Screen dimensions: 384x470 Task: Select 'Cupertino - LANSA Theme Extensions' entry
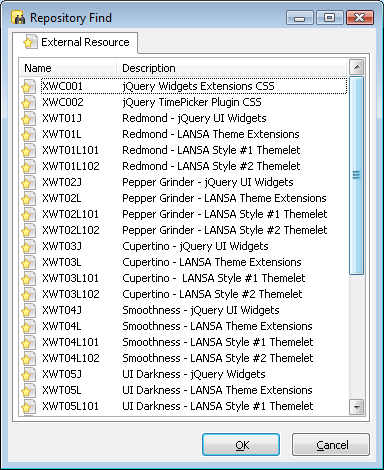tap(212, 262)
